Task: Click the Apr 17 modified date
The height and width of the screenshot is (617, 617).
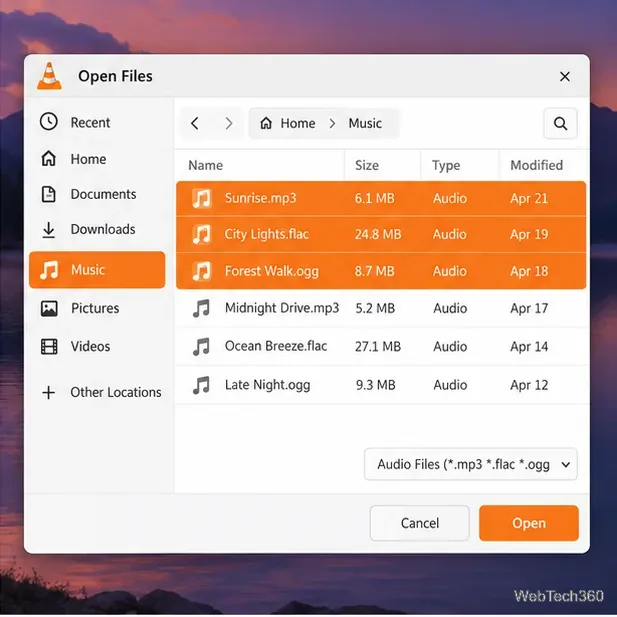Action: coord(529,308)
